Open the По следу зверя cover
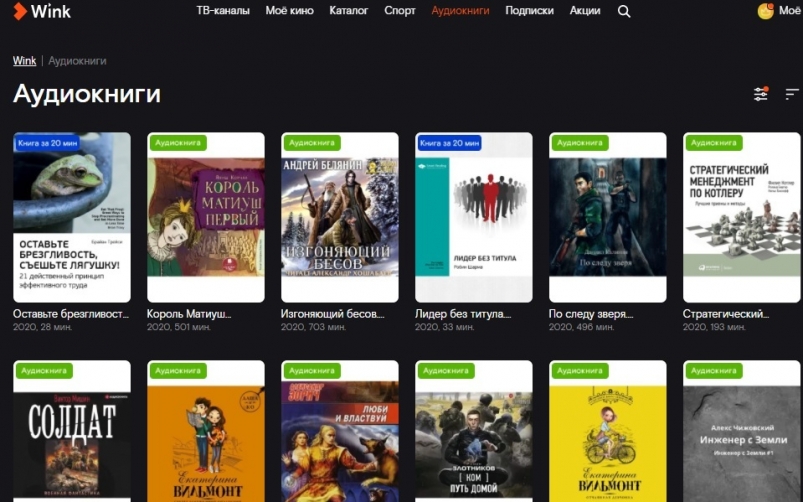This screenshot has width=803, height=502. pyautogui.click(x=608, y=217)
